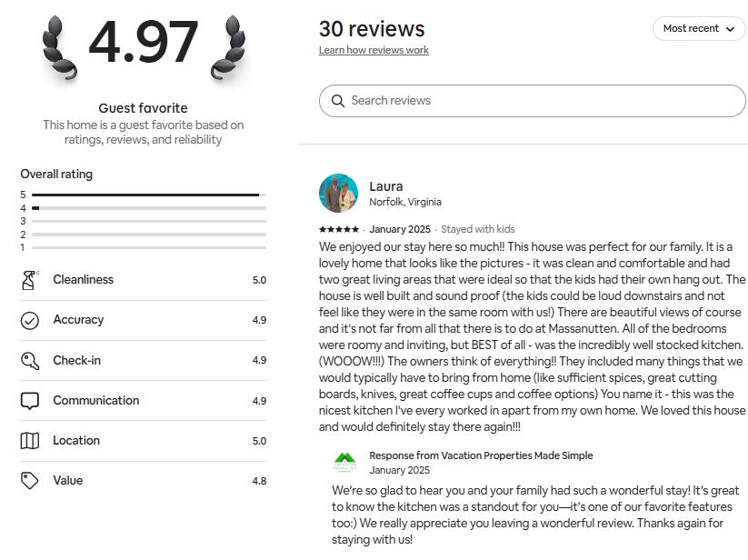The width and height of the screenshot is (748, 560).
Task: Click the Vacation Properties Made Simple logo
Action: click(x=344, y=463)
